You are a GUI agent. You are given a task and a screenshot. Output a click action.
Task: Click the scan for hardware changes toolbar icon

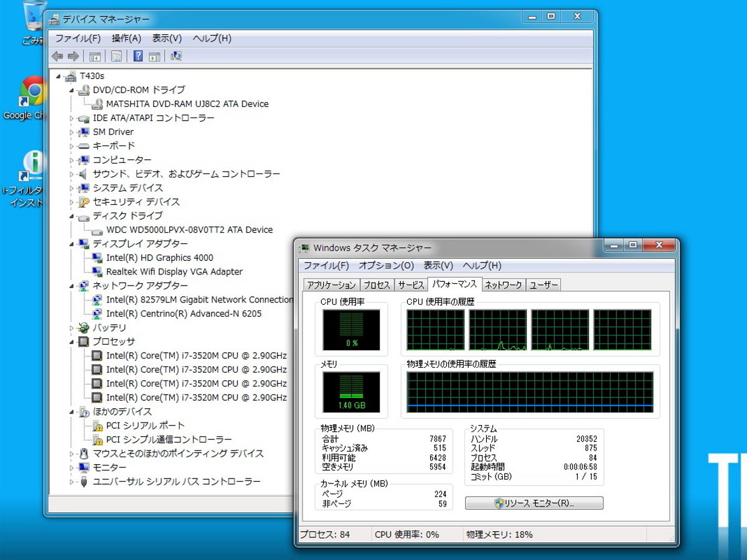pyautogui.click(x=176, y=57)
